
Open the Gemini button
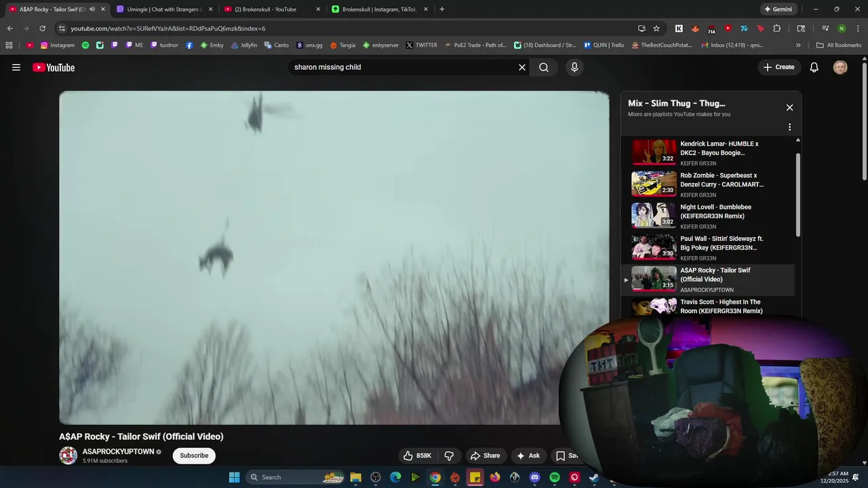coord(778,9)
